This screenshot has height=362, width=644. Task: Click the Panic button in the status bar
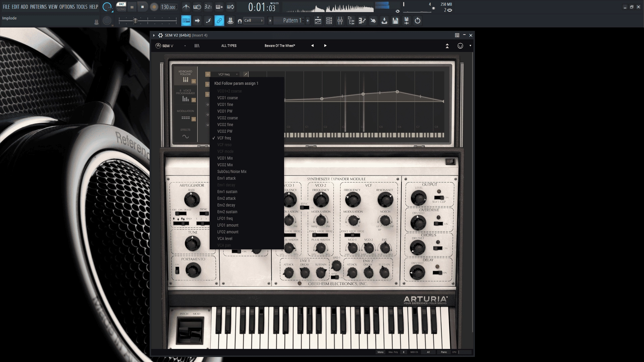[444, 352]
